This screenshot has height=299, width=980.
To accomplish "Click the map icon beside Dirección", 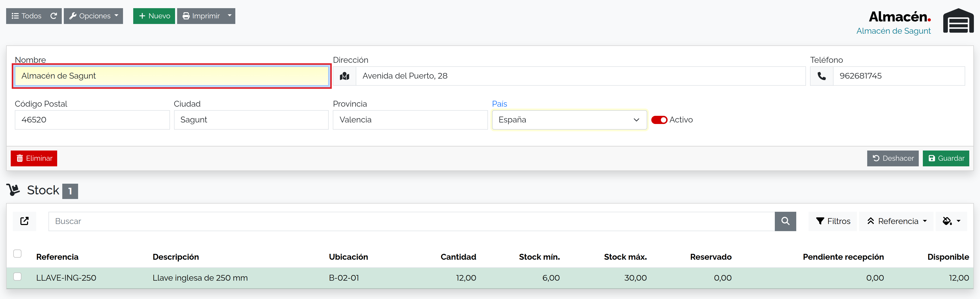I will pos(345,76).
